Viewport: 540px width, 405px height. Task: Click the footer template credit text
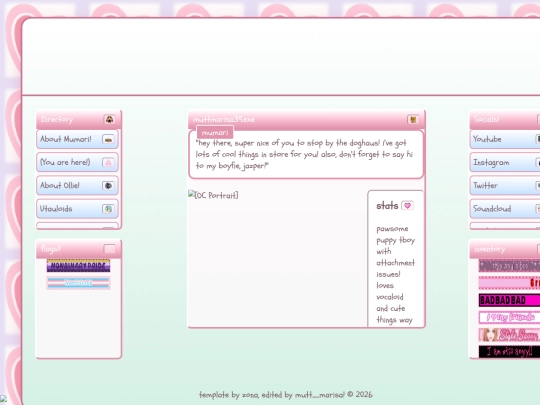(x=285, y=395)
